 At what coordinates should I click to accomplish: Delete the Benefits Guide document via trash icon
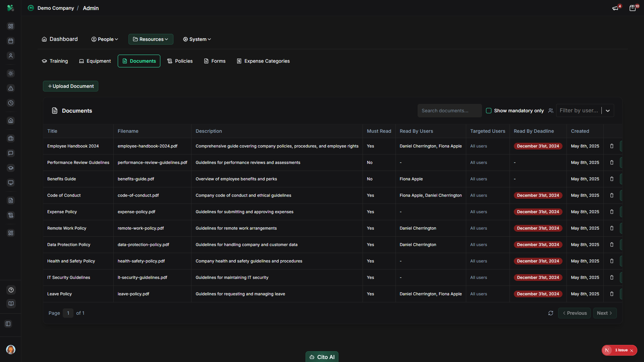click(611, 179)
